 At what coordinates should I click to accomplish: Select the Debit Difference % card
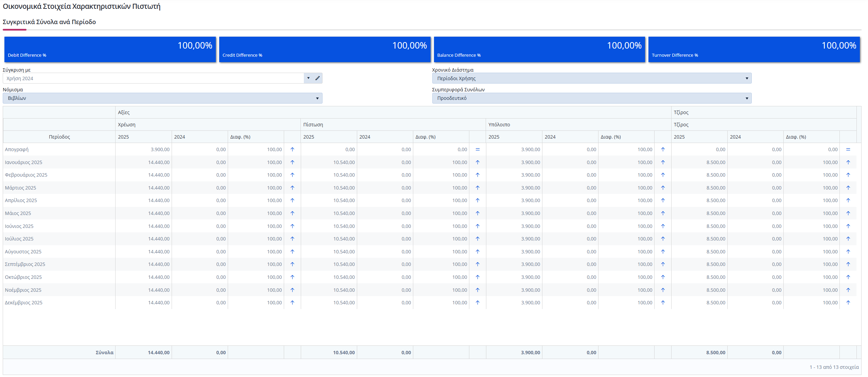pos(110,49)
